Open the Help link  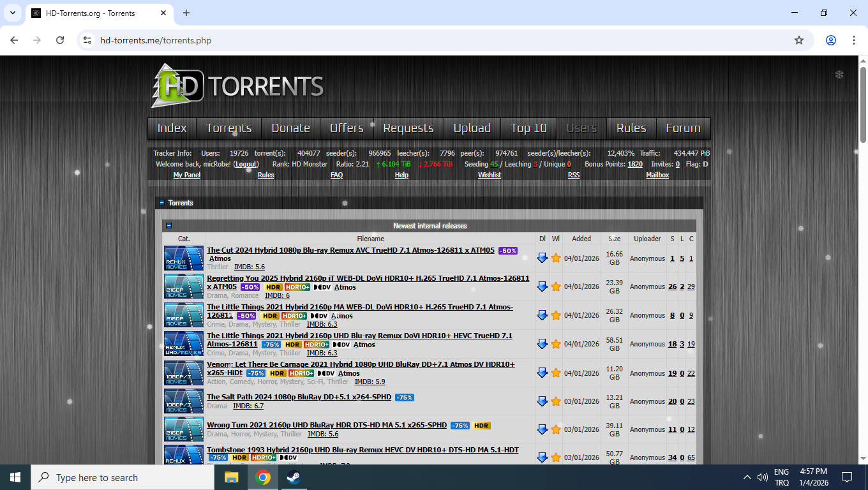401,175
